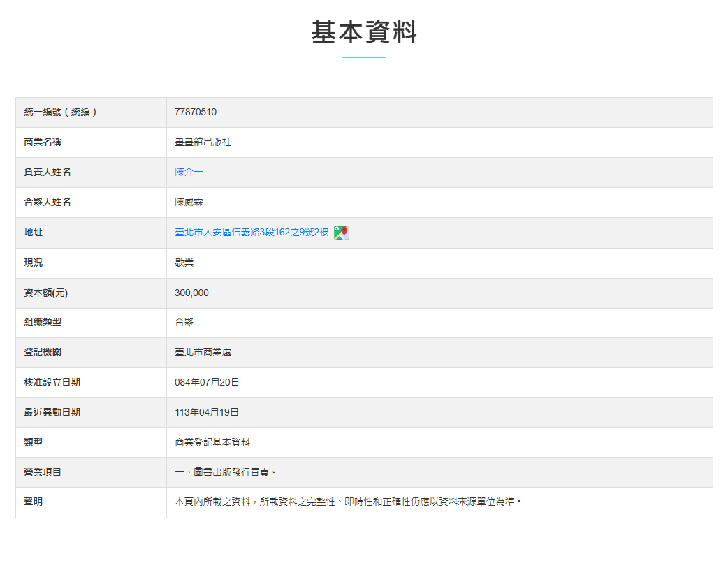Click the 統一編號（統編） row label

click(x=60, y=112)
